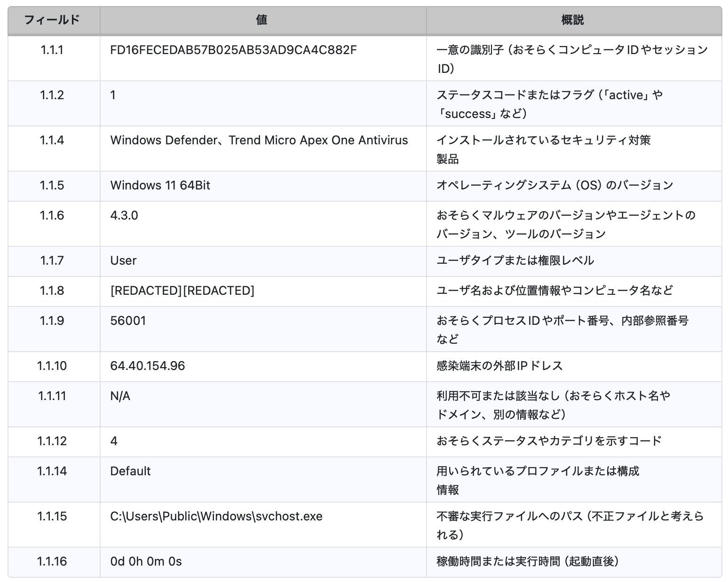728x582 pixels.
Task: Click the おそらくプロセスID description
Action: click(x=562, y=330)
